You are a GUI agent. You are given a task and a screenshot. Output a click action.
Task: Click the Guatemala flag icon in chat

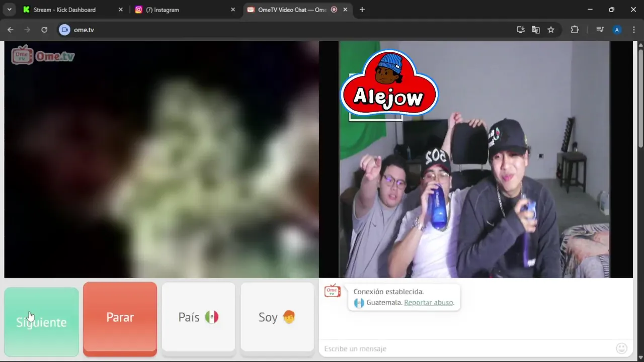click(359, 303)
